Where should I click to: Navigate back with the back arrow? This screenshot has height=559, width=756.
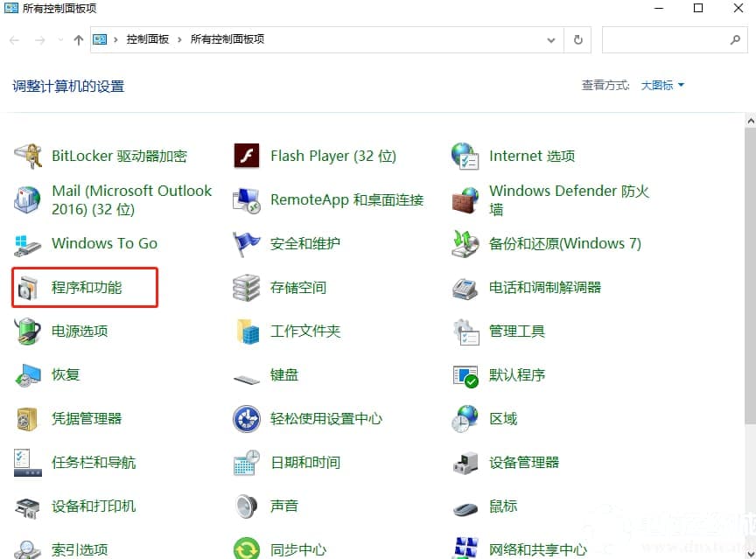[15, 40]
